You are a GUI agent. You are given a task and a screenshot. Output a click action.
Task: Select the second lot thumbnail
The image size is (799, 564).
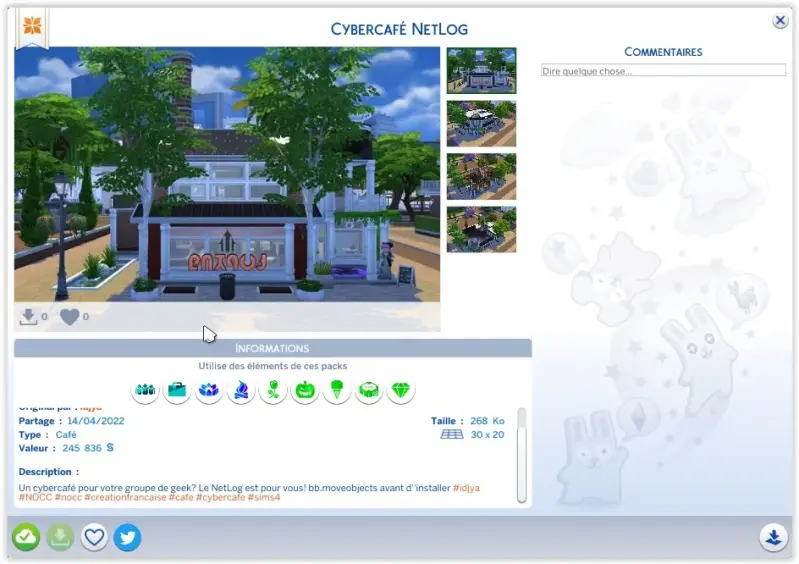[482, 123]
